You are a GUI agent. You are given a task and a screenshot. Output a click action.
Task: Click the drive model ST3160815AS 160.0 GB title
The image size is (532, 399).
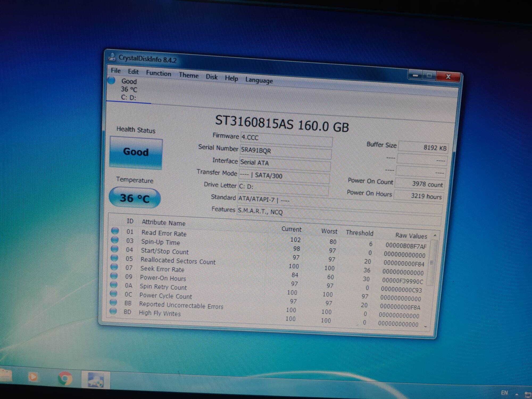pyautogui.click(x=282, y=124)
